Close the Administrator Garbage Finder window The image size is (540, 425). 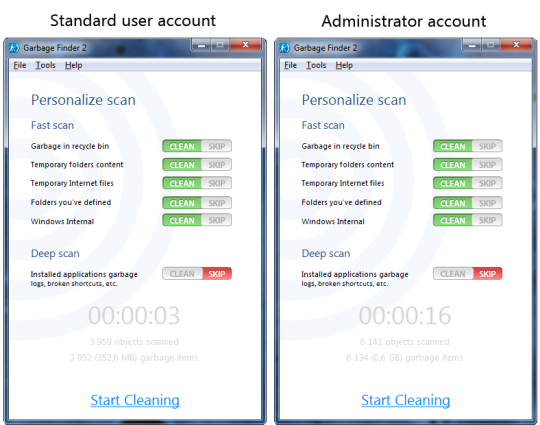click(x=516, y=45)
